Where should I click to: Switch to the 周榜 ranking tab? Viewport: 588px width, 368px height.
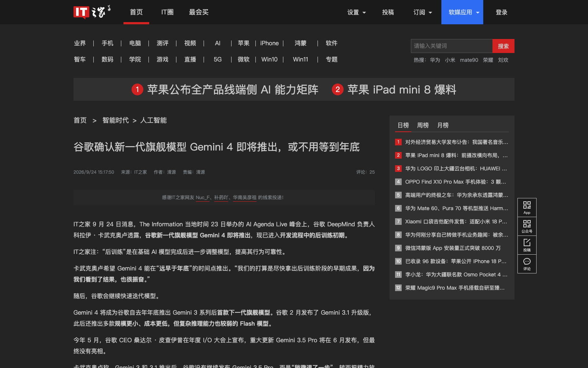pos(423,125)
